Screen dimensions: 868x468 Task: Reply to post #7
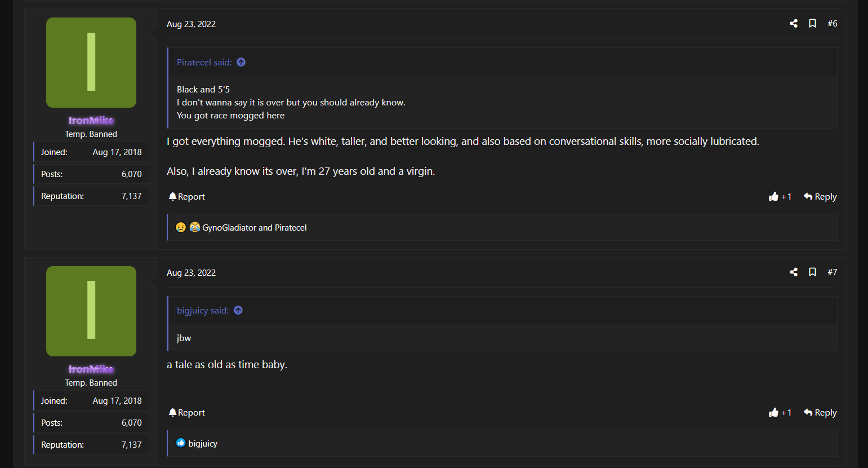click(820, 413)
